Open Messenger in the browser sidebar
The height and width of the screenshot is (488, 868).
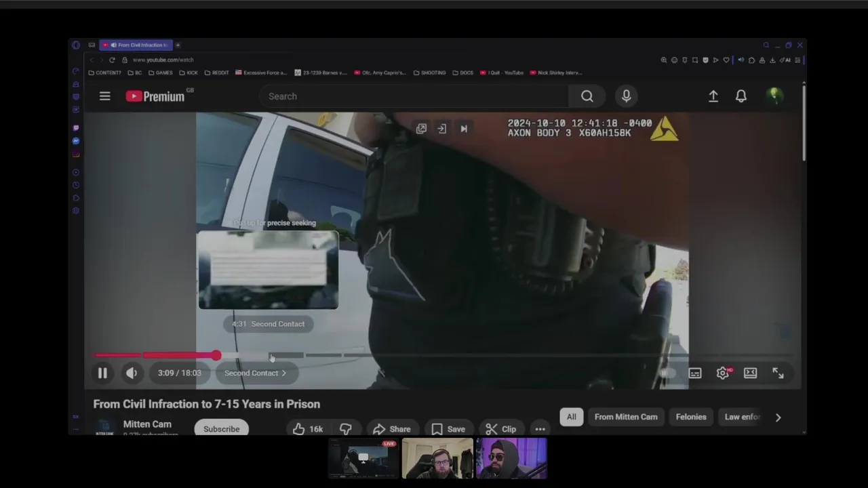[x=76, y=140]
